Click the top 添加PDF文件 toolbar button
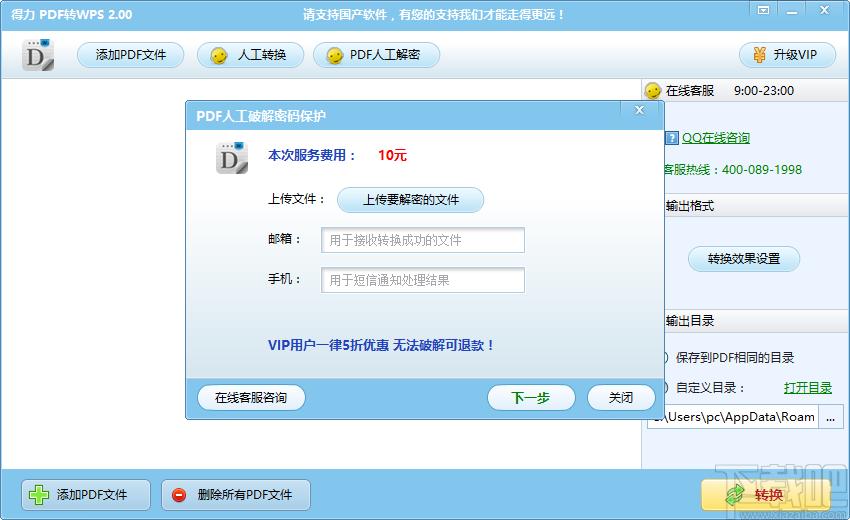Viewport: 850px width, 520px height. coord(131,55)
